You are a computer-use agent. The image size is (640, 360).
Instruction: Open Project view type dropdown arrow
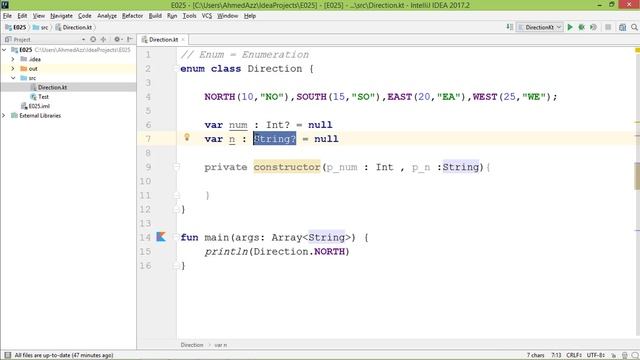point(83,39)
